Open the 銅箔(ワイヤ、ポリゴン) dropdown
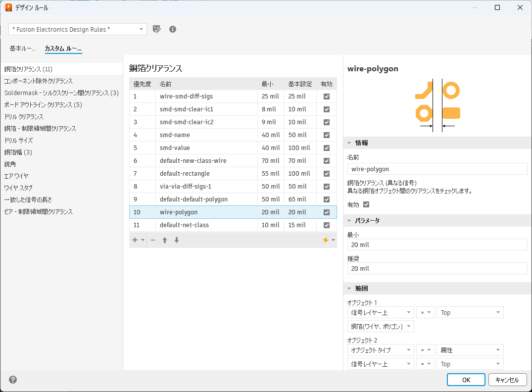 [381, 327]
